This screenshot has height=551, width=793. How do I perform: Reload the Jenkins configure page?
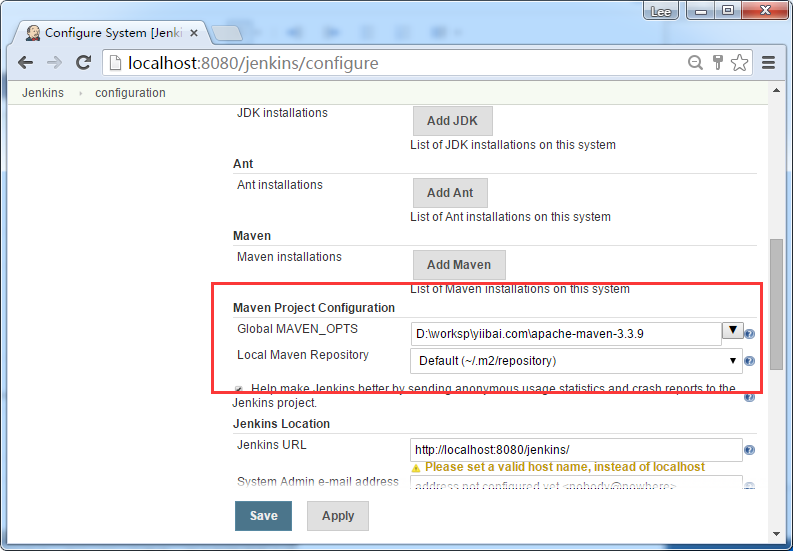coord(84,63)
